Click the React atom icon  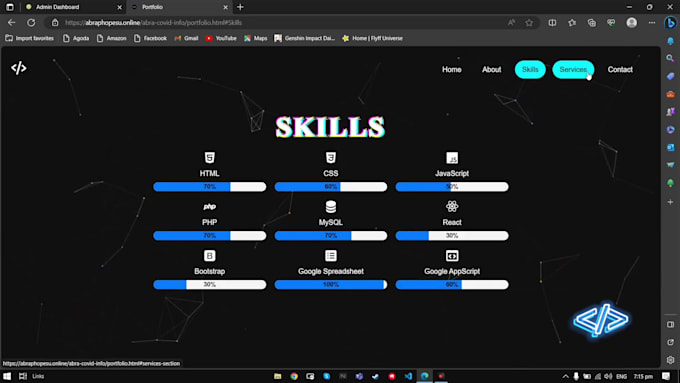(x=452, y=206)
